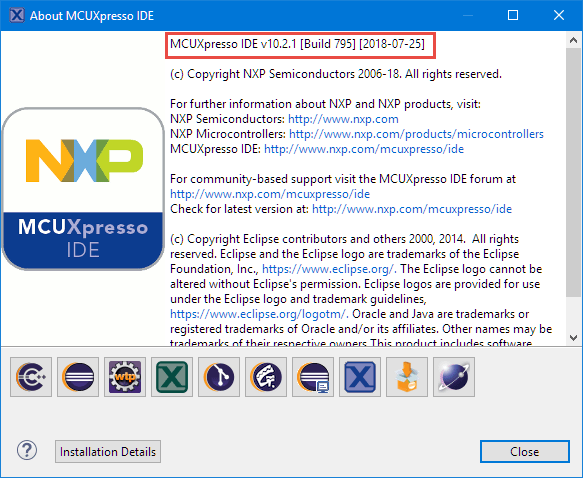Viewport: 583px width, 478px height.
Task: Click the WTP gear feature icon
Action: click(125, 377)
